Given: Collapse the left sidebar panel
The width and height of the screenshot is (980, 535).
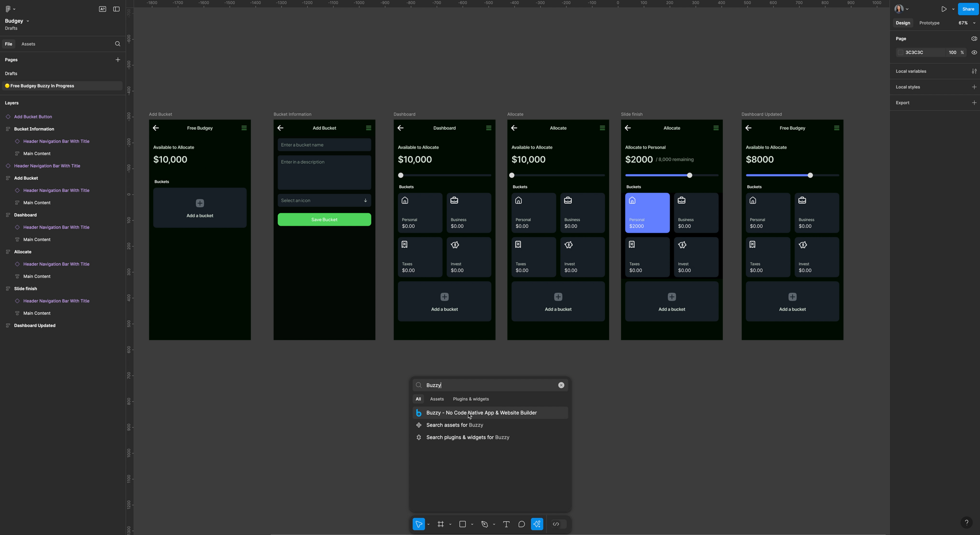Looking at the screenshot, I should (116, 9).
